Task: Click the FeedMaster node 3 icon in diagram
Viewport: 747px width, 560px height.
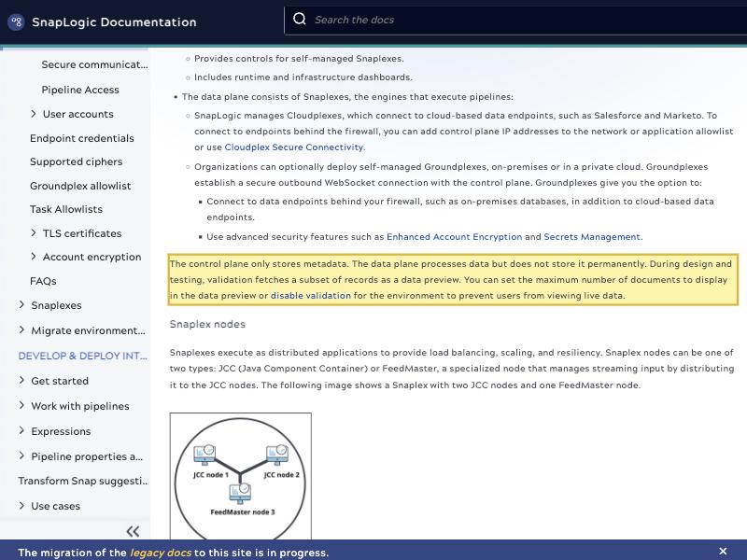Action: [x=240, y=494]
